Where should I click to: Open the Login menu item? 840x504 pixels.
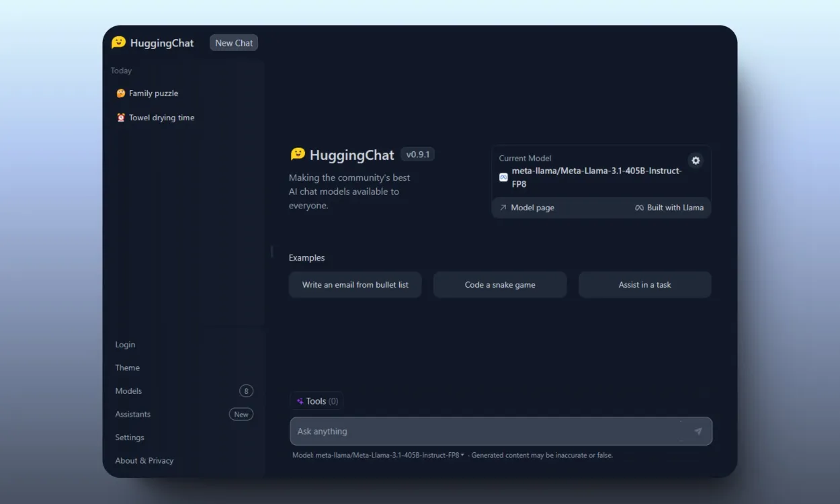tap(125, 345)
